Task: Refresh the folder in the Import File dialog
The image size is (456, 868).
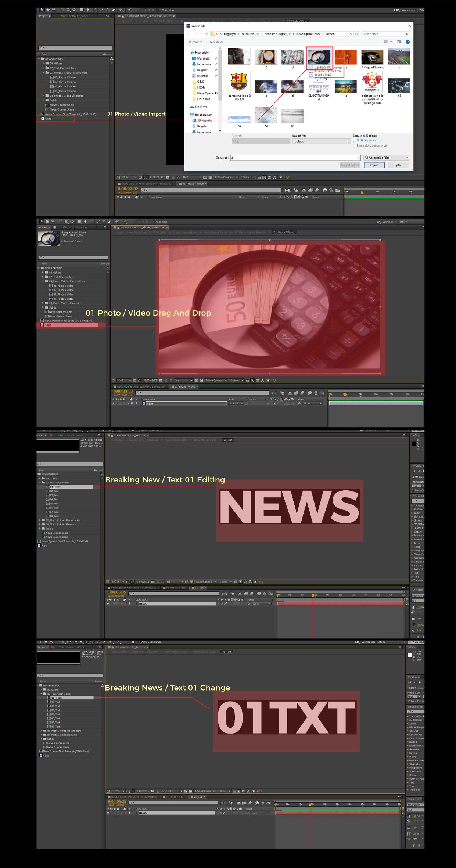Action: pyautogui.click(x=356, y=34)
